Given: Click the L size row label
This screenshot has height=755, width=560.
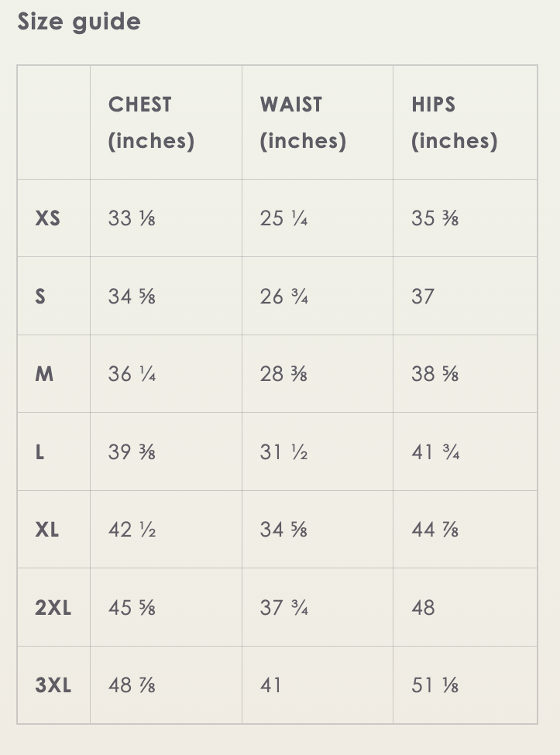Looking at the screenshot, I should (40, 452).
